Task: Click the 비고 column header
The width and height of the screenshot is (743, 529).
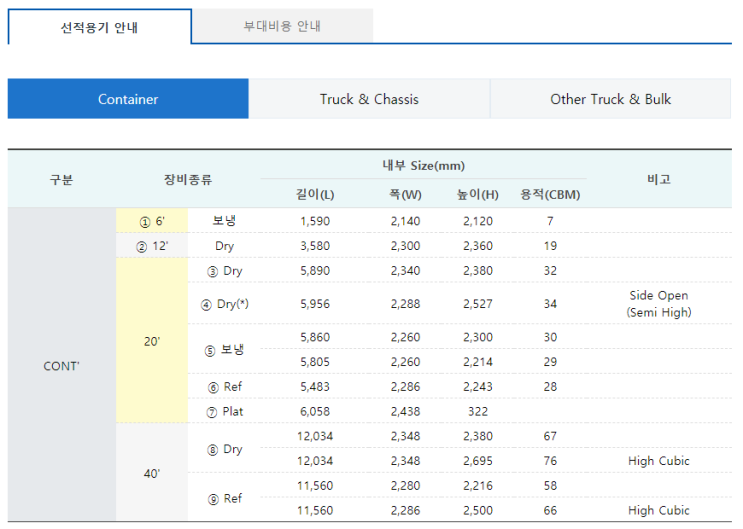Action: (659, 179)
